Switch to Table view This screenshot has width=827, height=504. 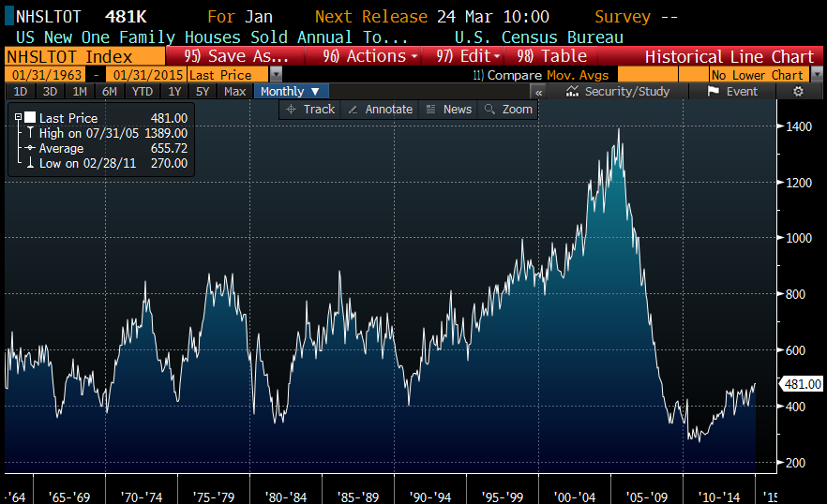coord(551,56)
